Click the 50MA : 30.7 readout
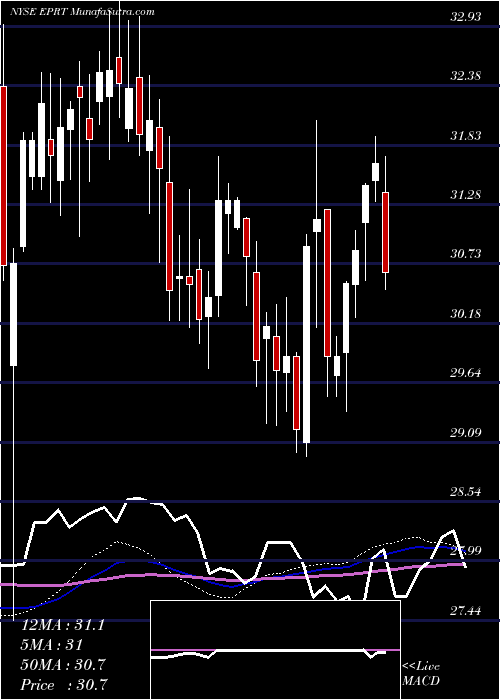 point(63,665)
